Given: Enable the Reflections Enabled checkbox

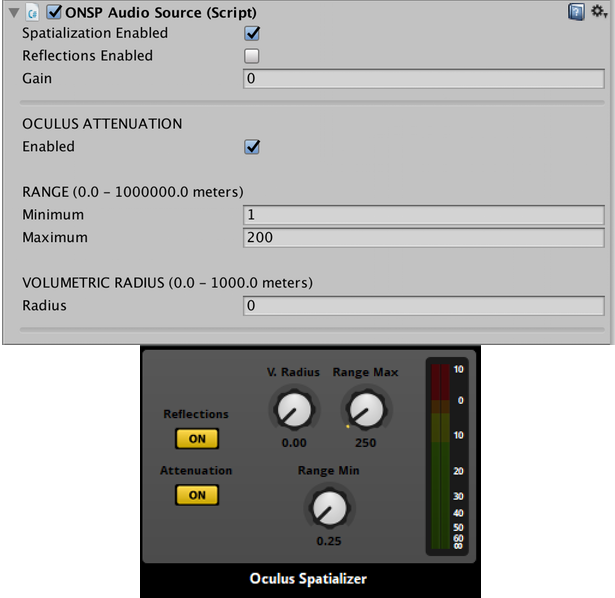Looking at the screenshot, I should (252, 56).
